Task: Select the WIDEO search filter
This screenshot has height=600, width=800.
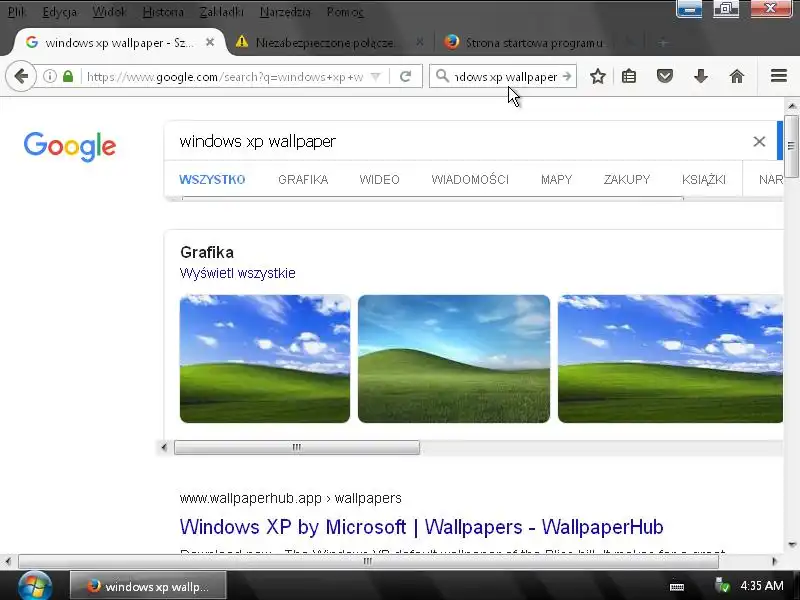Action: (x=379, y=180)
